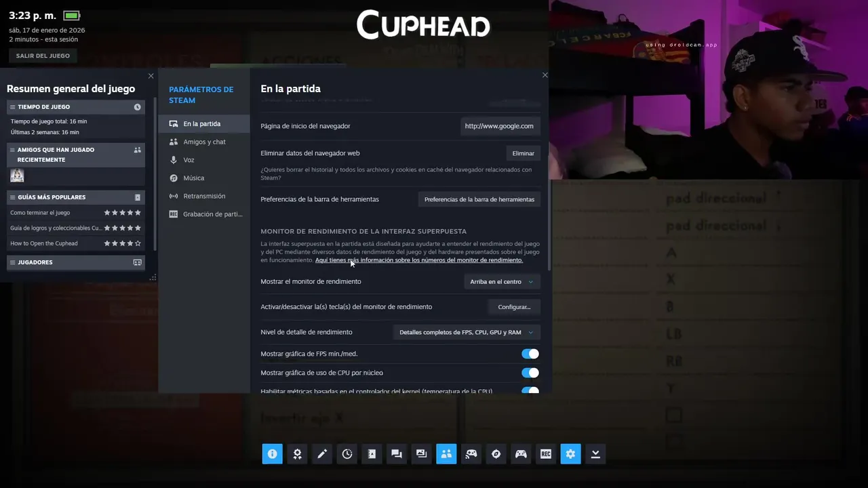The height and width of the screenshot is (488, 868).
Task: Select the Retransmisión settings tab
Action: point(204,196)
